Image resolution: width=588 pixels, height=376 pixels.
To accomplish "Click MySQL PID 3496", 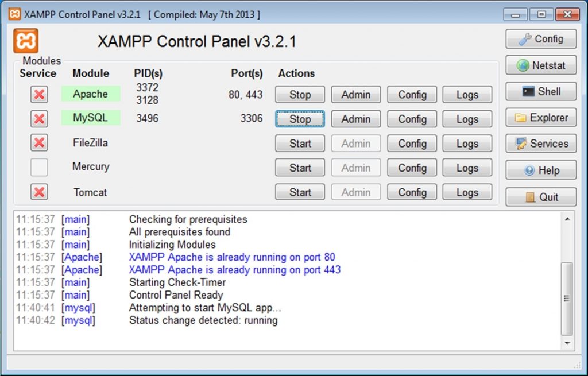I will pyautogui.click(x=148, y=118).
